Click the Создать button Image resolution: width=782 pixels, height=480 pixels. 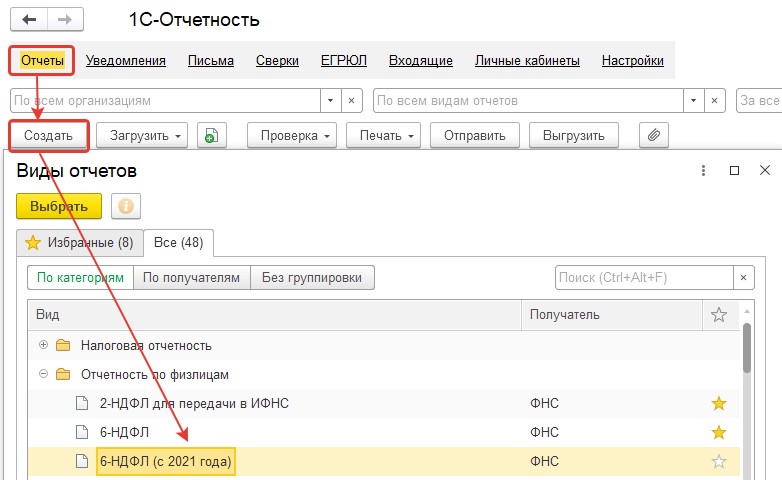tap(48, 136)
